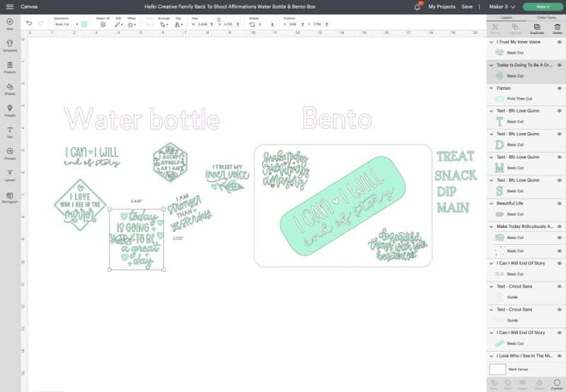Hide the I Love Who I See layer

point(559,355)
